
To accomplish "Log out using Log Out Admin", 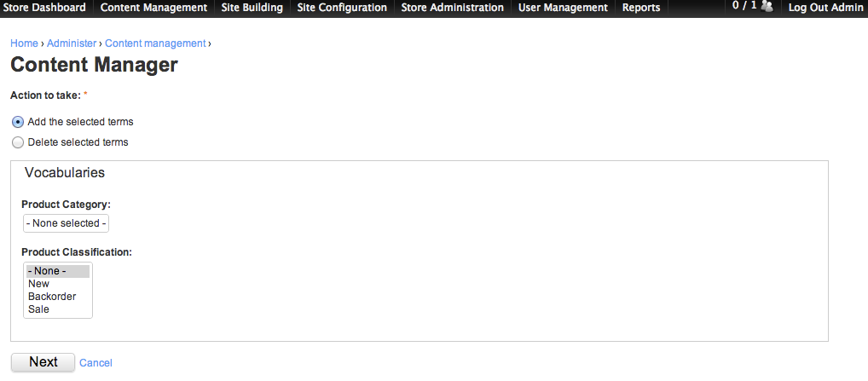I will tap(825, 8).
